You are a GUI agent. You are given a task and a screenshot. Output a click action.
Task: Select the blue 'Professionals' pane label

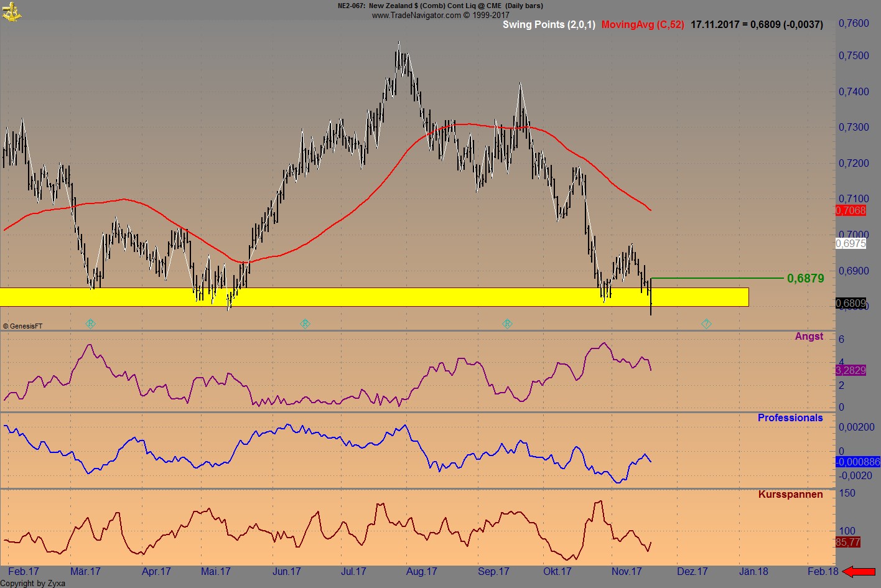790,418
